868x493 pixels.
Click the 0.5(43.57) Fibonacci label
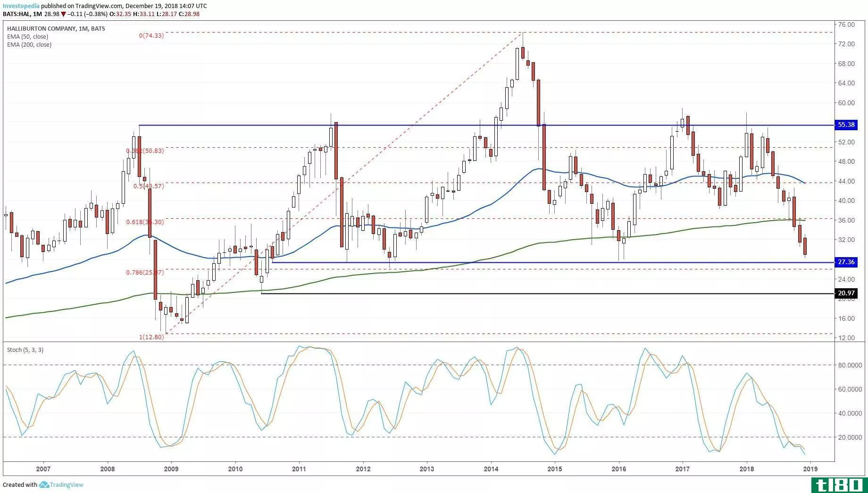click(149, 186)
